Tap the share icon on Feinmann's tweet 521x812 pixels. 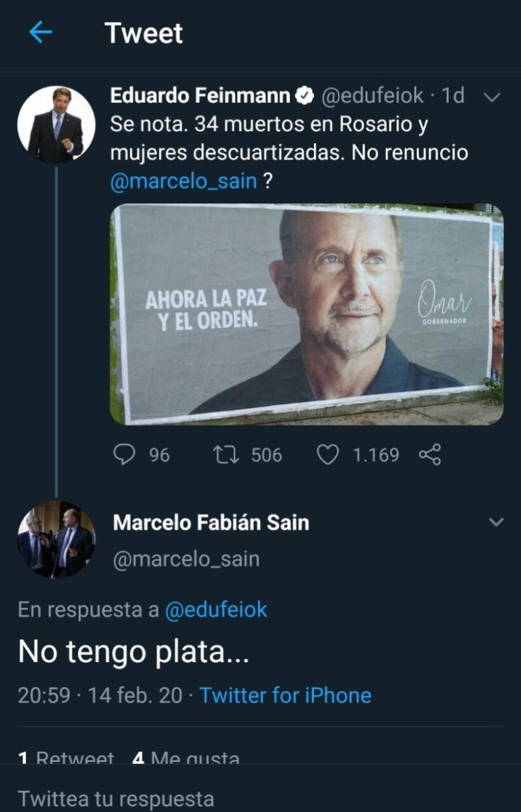click(430, 454)
